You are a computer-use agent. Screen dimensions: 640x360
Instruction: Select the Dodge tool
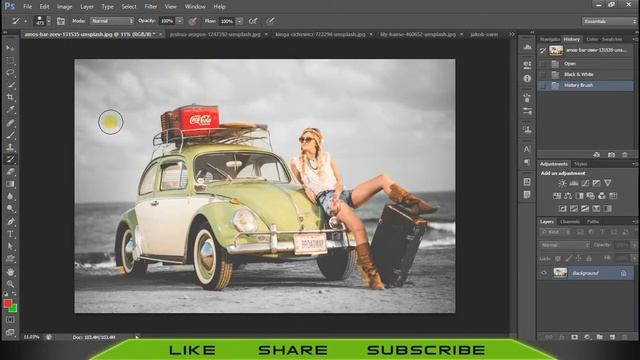click(x=10, y=209)
